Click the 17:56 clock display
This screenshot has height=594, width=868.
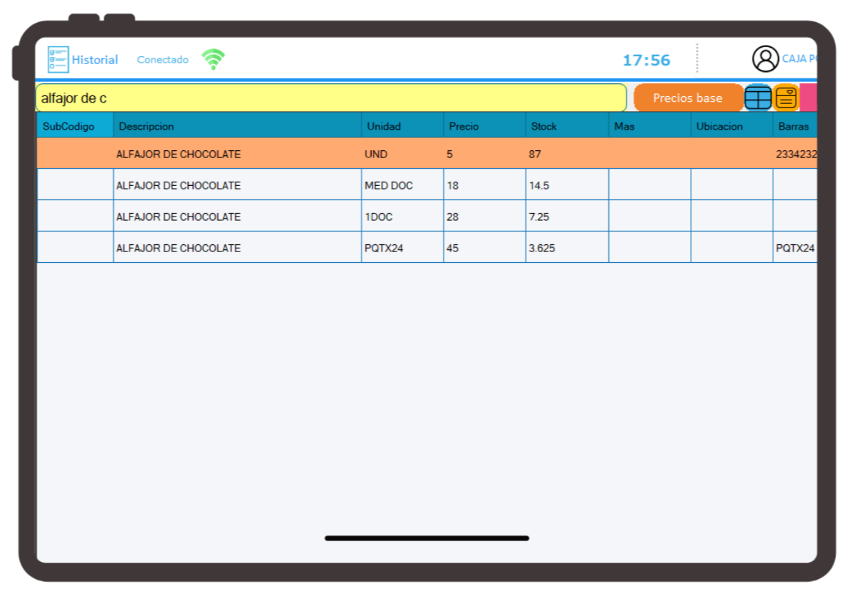point(646,61)
